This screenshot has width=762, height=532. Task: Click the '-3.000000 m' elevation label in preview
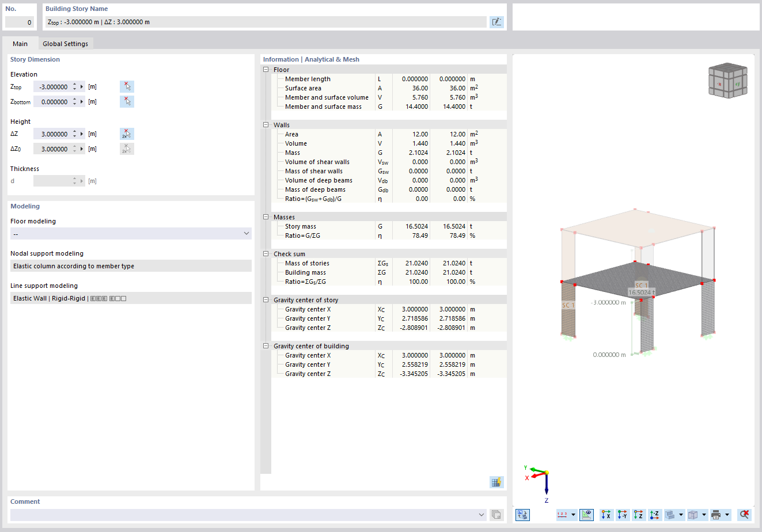coord(608,302)
